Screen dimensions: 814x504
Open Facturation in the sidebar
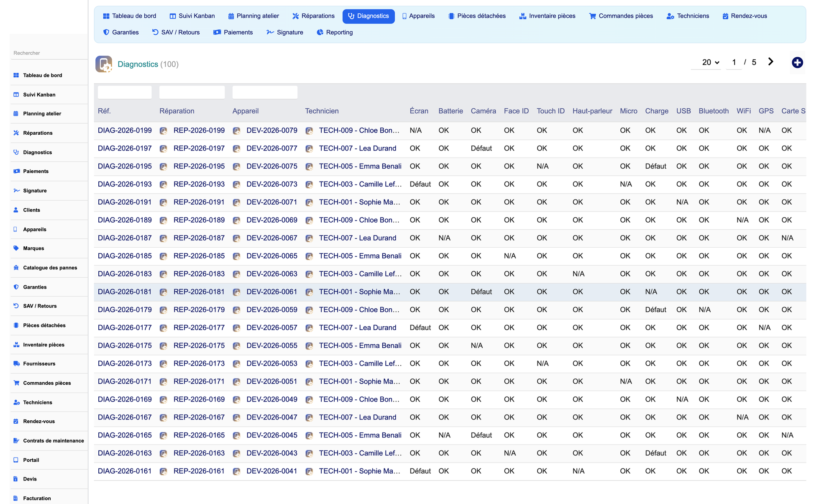[37, 498]
